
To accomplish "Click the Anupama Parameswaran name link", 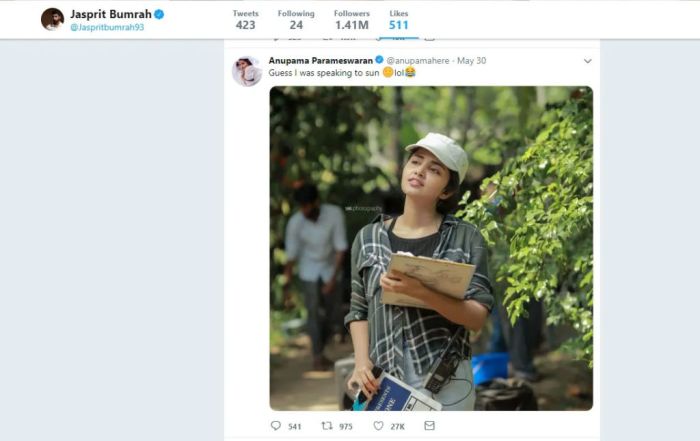I will (321, 60).
